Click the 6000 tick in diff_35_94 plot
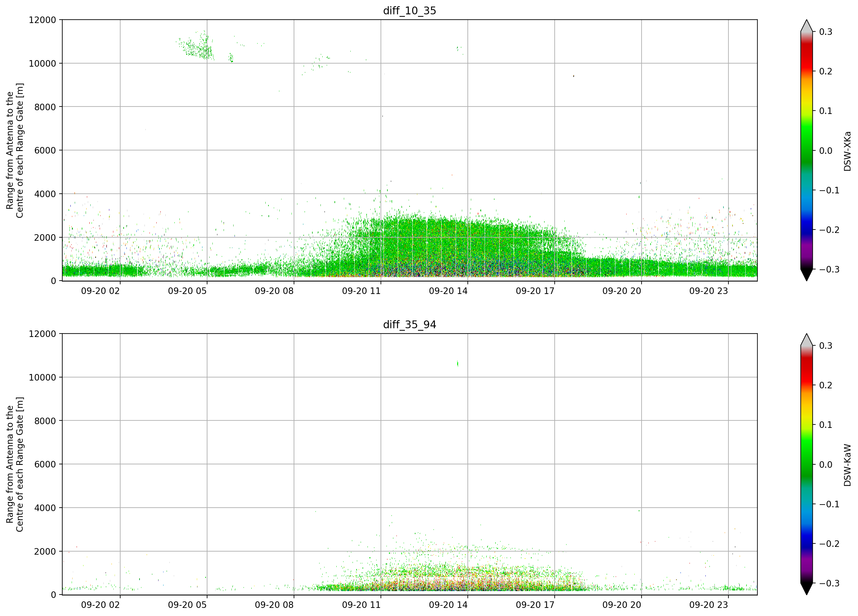 45,464
